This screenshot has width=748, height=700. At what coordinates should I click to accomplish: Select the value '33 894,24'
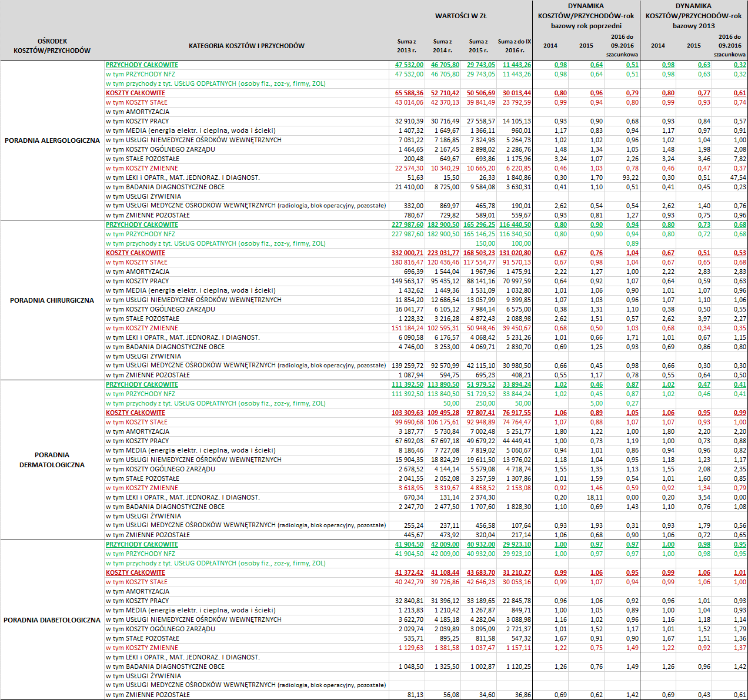click(x=516, y=384)
